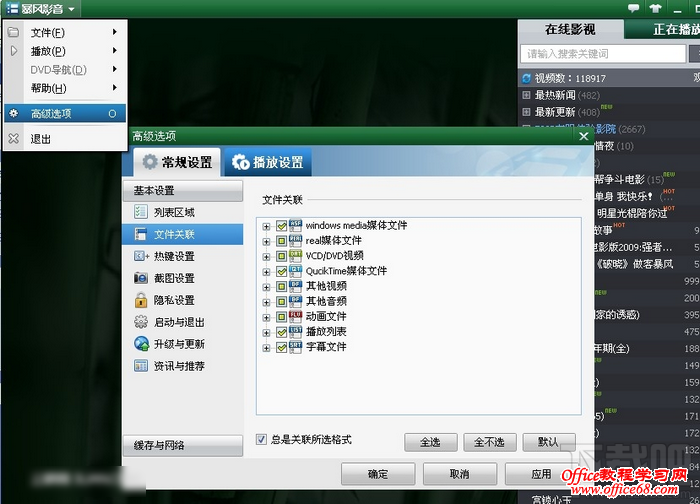This screenshot has width=700, height=504.
Task: Expand 最新更新 in the online video list
Action: tap(526, 112)
